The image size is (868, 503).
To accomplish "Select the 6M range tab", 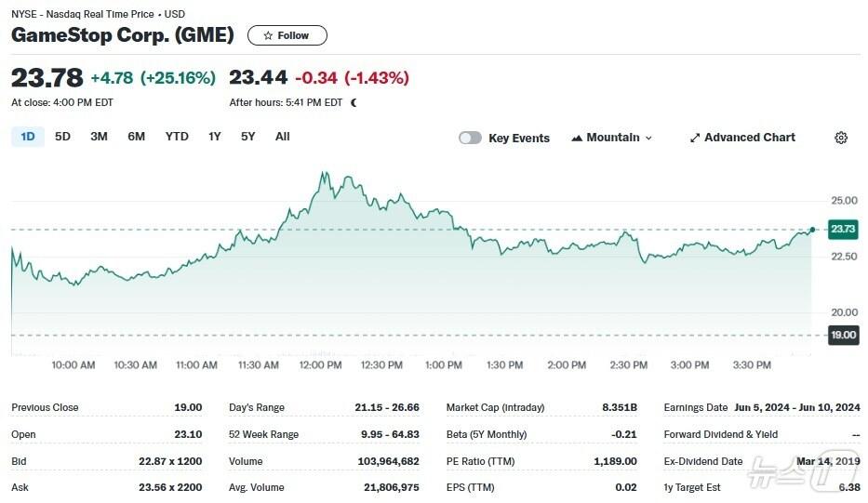I will [x=137, y=137].
